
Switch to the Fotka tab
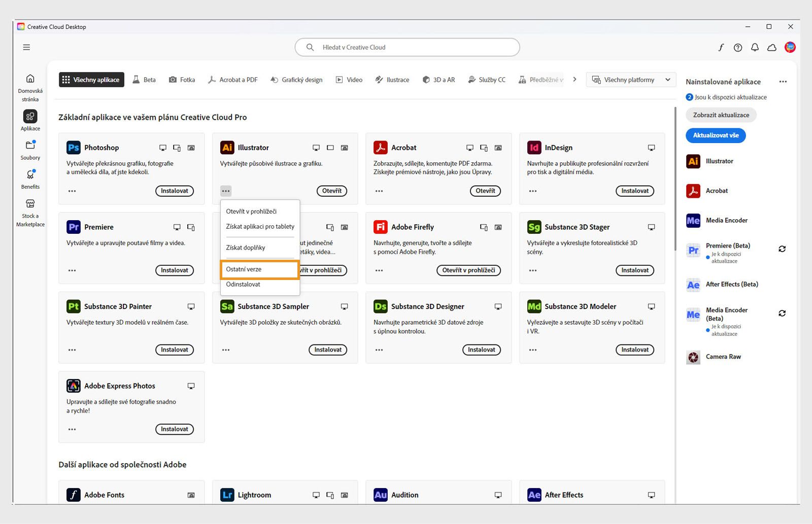pos(182,80)
